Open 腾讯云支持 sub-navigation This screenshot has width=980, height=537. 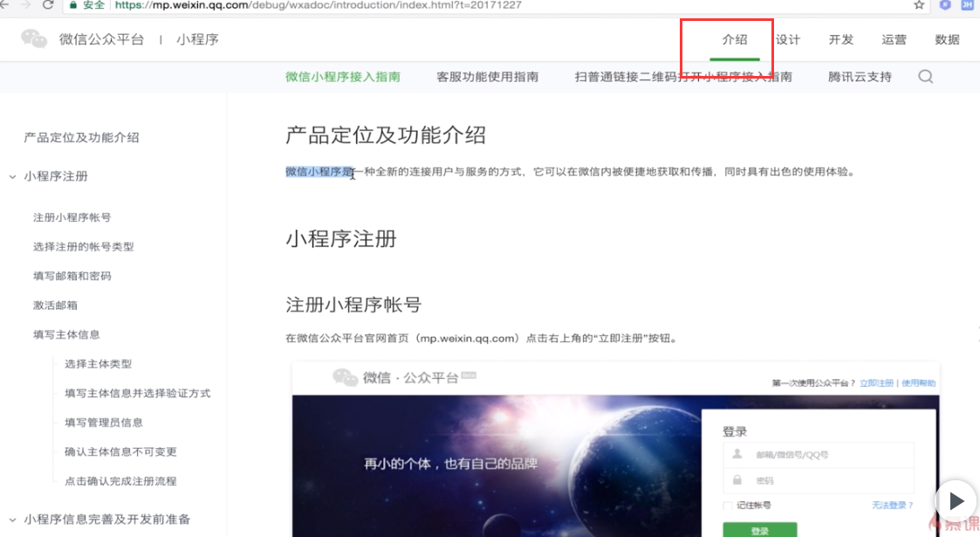860,77
